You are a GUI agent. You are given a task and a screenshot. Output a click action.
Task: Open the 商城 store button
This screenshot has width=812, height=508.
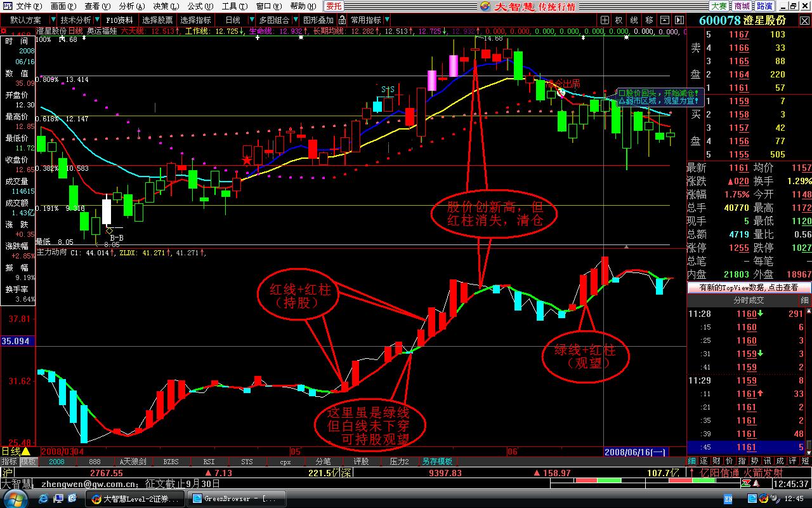(x=742, y=6)
